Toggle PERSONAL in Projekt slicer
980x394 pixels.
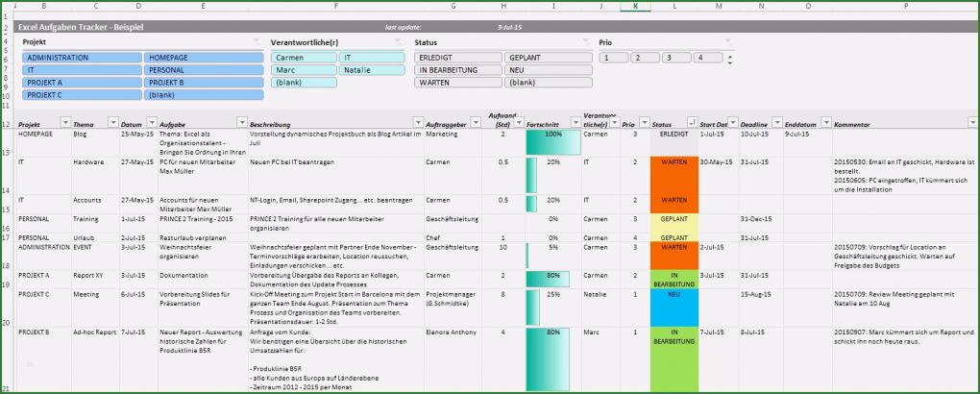(x=204, y=70)
